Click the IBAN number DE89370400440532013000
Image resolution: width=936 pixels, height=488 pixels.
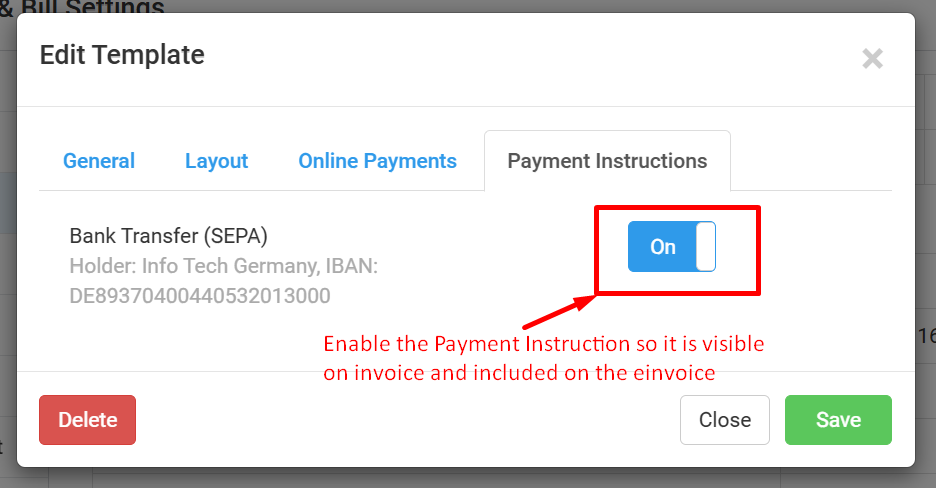200,296
